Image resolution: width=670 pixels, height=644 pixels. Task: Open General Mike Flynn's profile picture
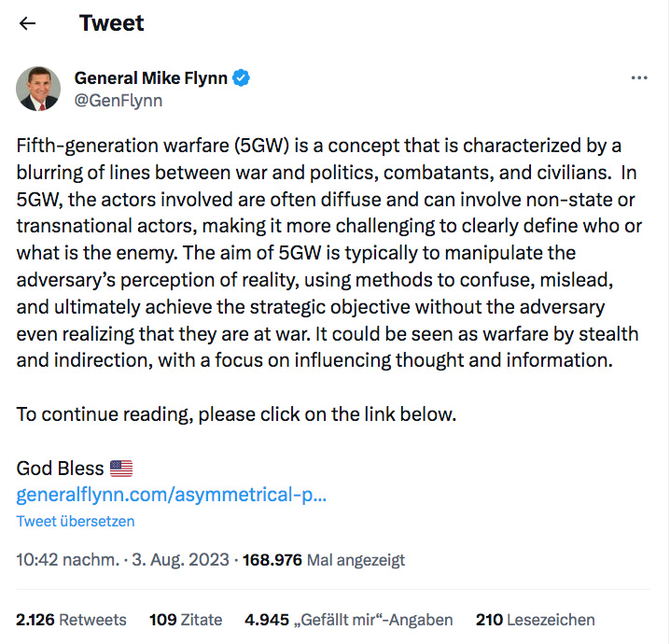(x=39, y=89)
